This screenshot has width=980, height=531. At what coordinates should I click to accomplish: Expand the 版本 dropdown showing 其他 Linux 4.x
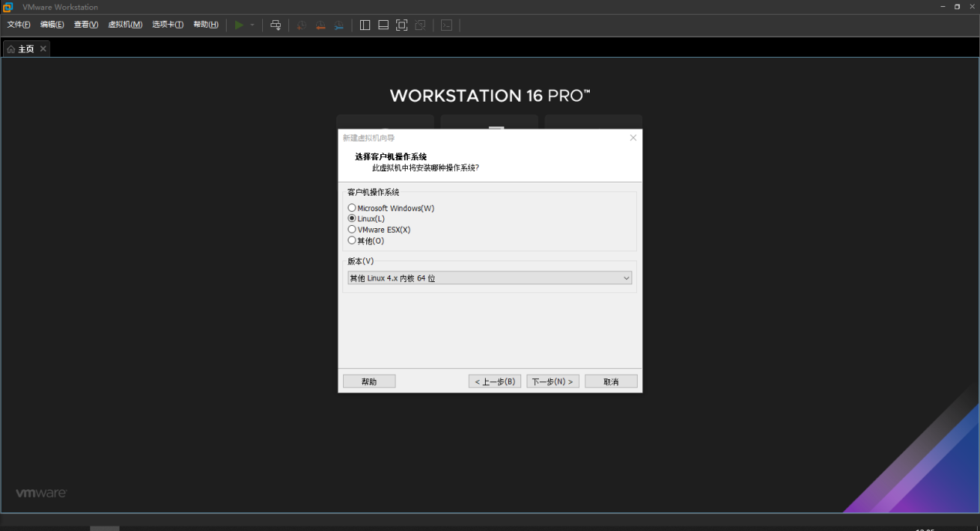click(x=490, y=278)
